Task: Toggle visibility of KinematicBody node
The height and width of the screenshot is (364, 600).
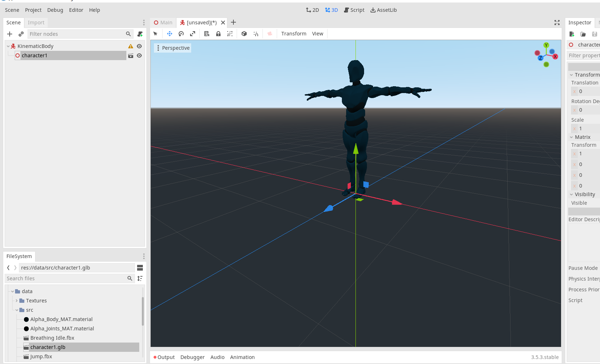Action: 139,46
